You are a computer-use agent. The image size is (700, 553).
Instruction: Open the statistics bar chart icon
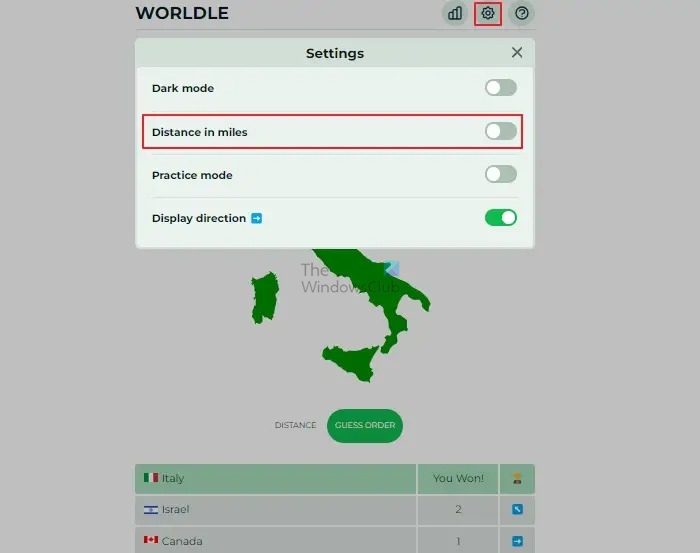point(454,13)
